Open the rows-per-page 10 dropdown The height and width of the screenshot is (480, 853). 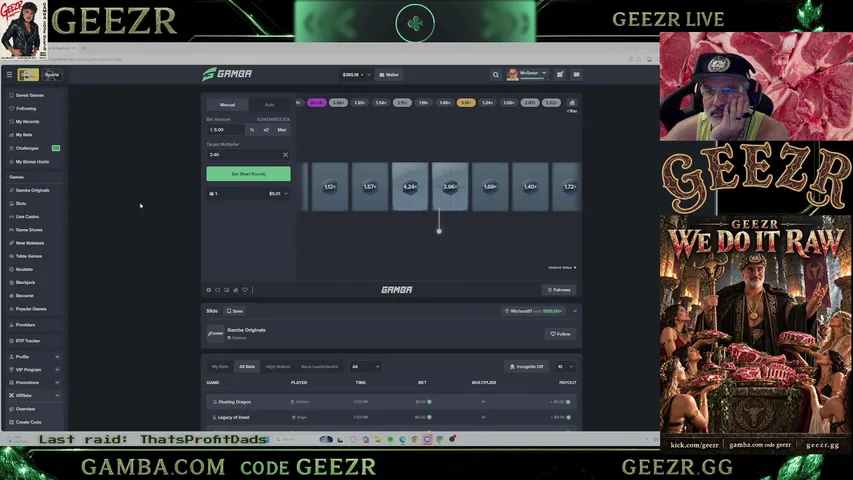[565, 367]
